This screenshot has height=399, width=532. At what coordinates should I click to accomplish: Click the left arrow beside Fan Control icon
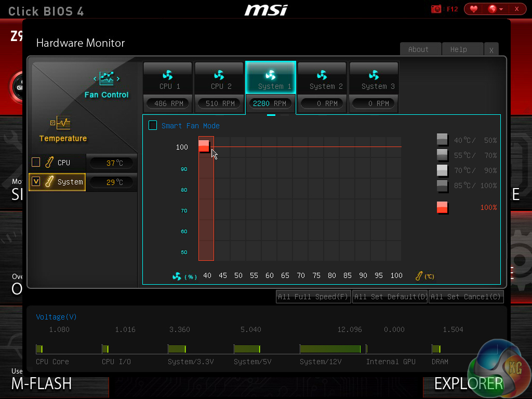click(x=95, y=79)
